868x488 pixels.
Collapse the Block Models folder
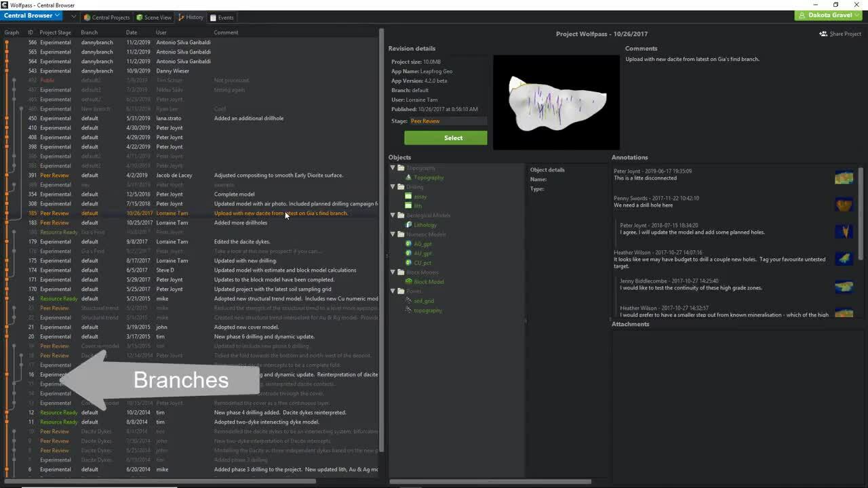tap(393, 272)
